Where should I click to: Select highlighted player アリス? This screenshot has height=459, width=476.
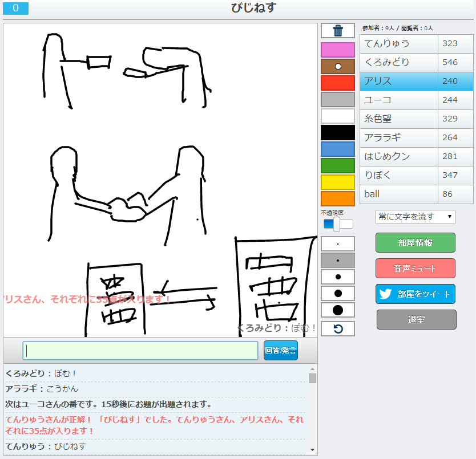(417, 82)
